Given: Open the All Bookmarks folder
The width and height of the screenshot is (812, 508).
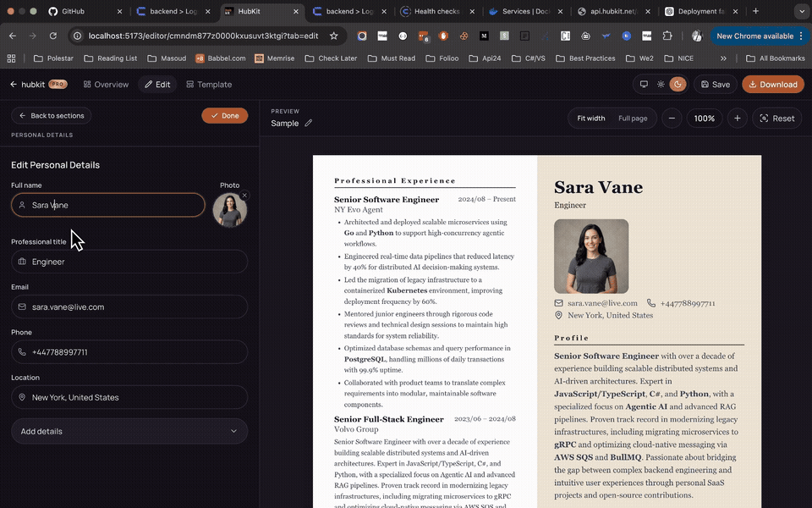Looking at the screenshot, I should [776, 58].
